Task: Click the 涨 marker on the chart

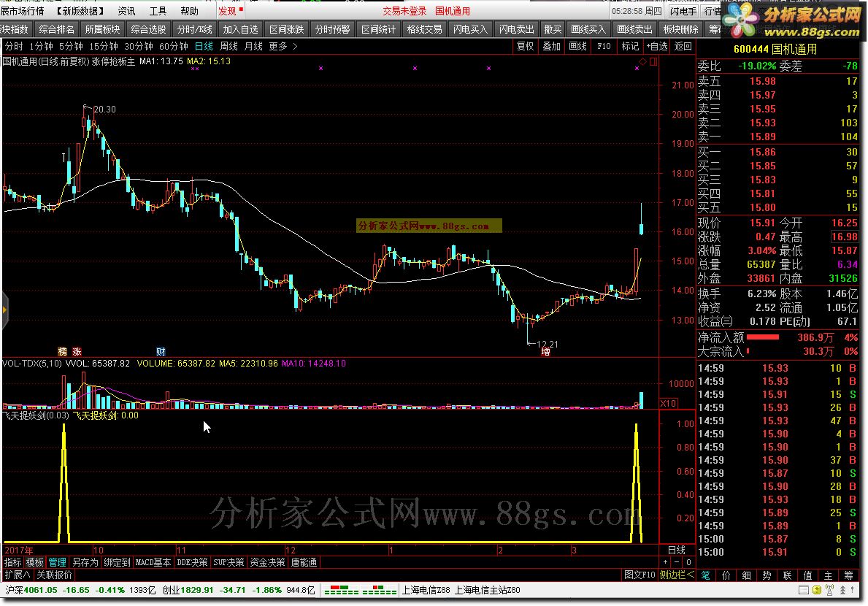Action: tap(77, 351)
